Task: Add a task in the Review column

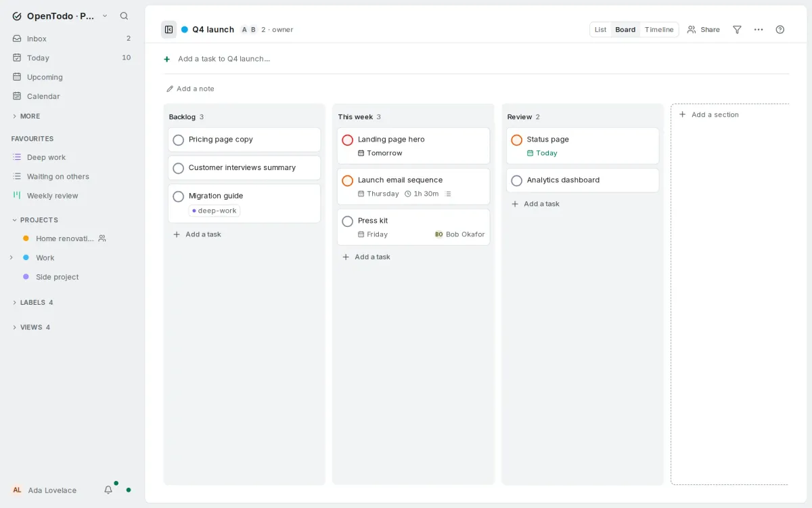Action: point(535,204)
